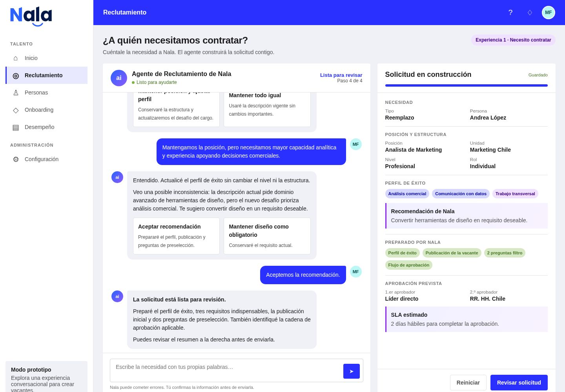Viewport: 565px width, 392px height.
Task: Click the Personas icon in sidebar
Action: click(x=16, y=93)
